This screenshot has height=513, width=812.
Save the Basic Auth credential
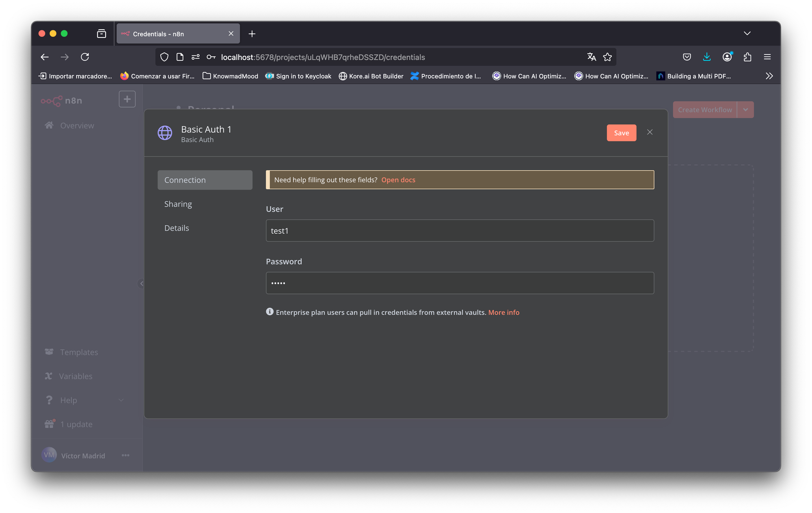[621, 133]
